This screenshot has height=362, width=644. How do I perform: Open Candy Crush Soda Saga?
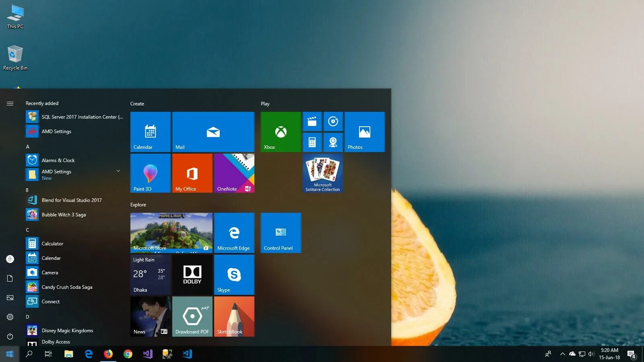pyautogui.click(x=75, y=287)
